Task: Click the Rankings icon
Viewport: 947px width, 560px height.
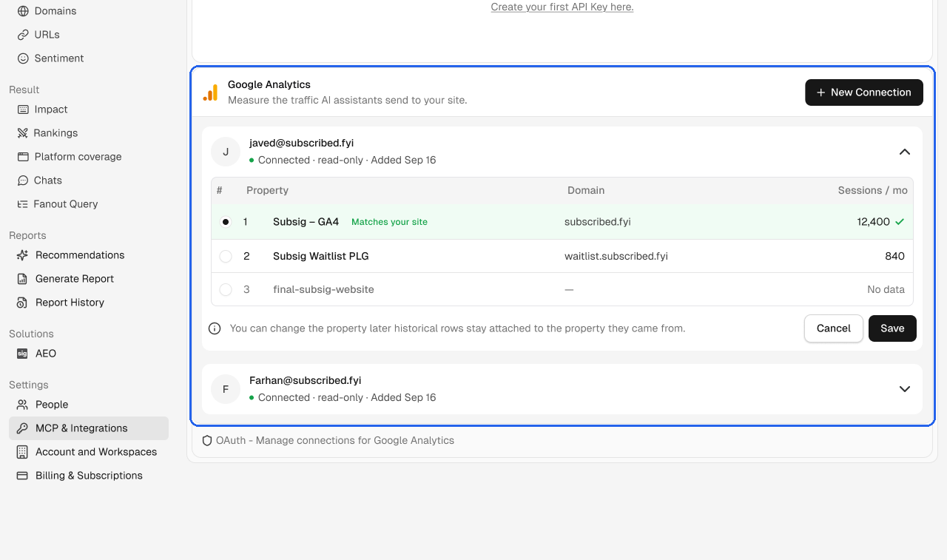Action: tap(23, 133)
